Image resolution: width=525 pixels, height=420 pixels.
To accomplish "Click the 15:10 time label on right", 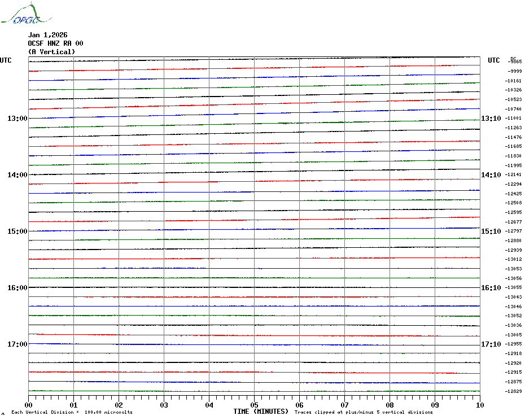I will tap(491, 231).
